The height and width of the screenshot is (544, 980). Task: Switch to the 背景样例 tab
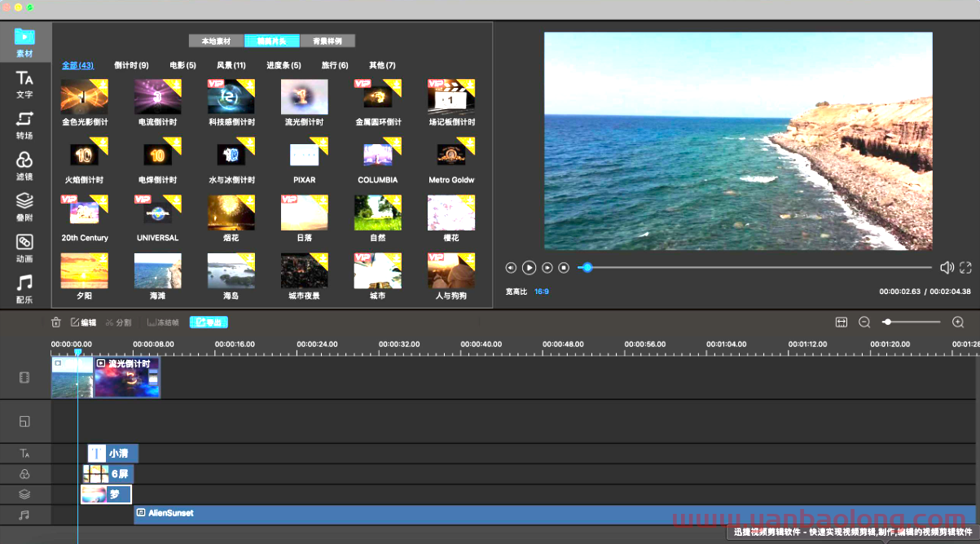(327, 42)
